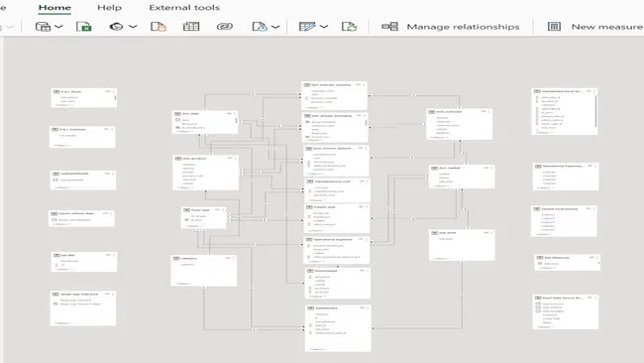Select the Targets Excel Source table header
This screenshot has width=644, height=363.
tap(564, 209)
